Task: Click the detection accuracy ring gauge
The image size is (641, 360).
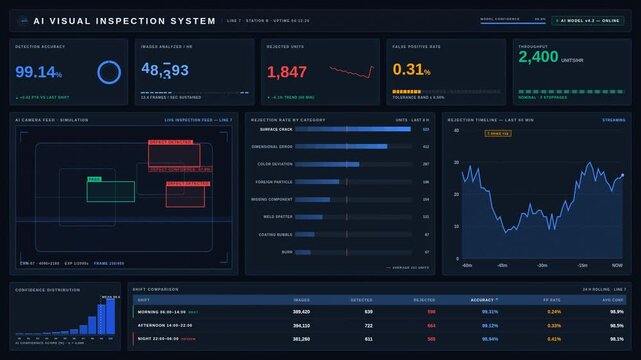Action: coord(109,72)
